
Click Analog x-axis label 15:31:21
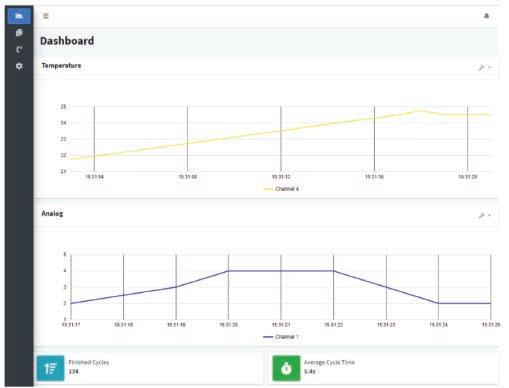[x=281, y=325]
